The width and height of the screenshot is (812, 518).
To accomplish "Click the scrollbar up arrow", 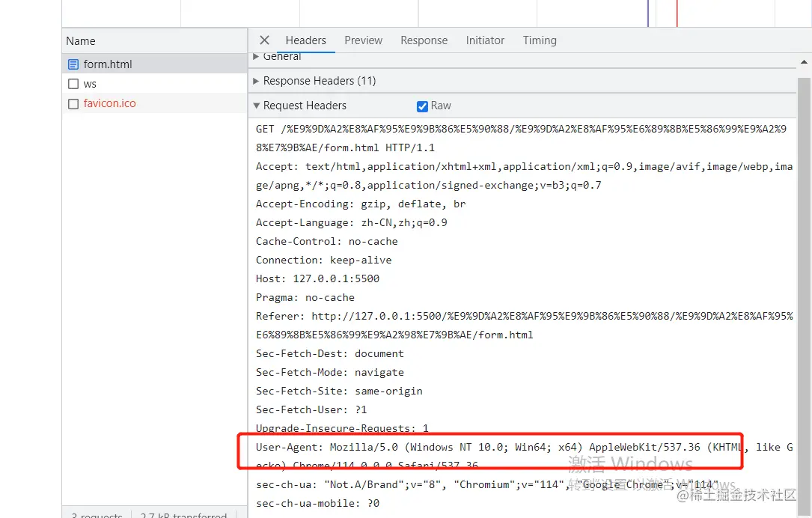I will tap(804, 62).
